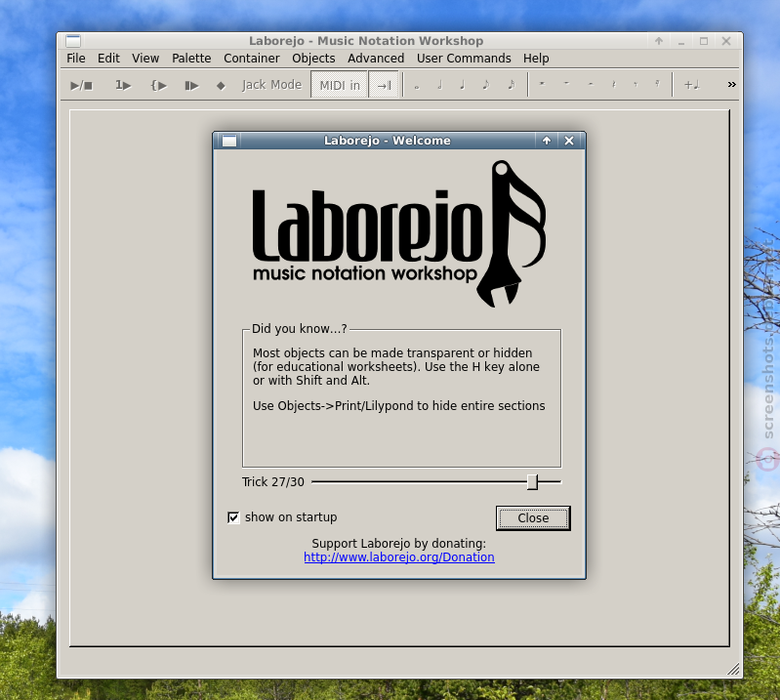Toggle the MIDI in button
The width and height of the screenshot is (780, 700).
(340, 85)
